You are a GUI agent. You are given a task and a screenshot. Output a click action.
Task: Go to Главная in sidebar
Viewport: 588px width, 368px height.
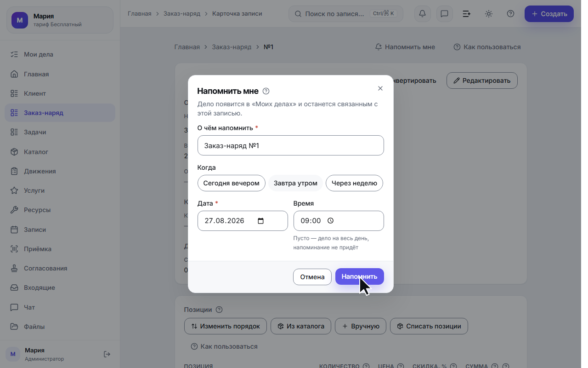(60, 74)
